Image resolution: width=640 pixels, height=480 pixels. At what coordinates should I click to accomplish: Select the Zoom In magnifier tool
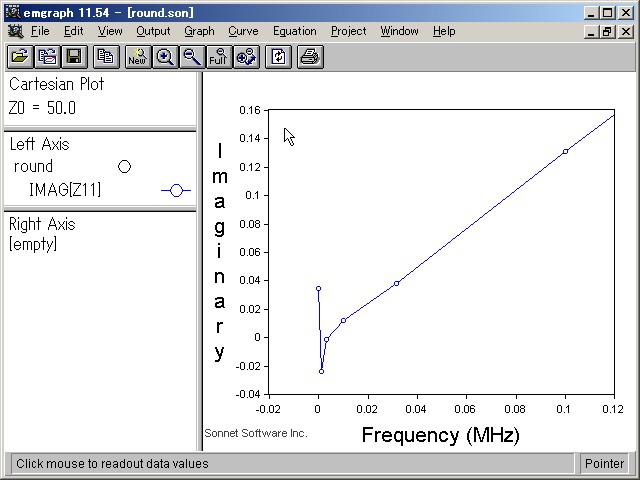tap(164, 57)
